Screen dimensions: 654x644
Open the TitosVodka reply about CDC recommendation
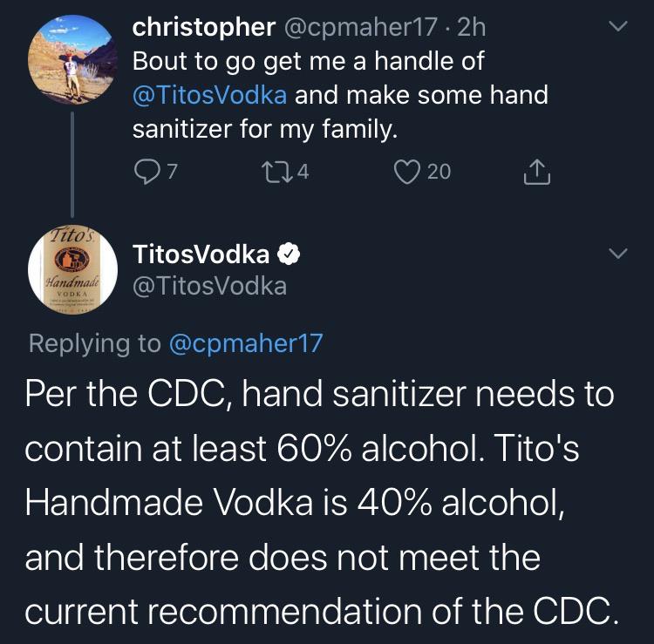[x=319, y=502]
